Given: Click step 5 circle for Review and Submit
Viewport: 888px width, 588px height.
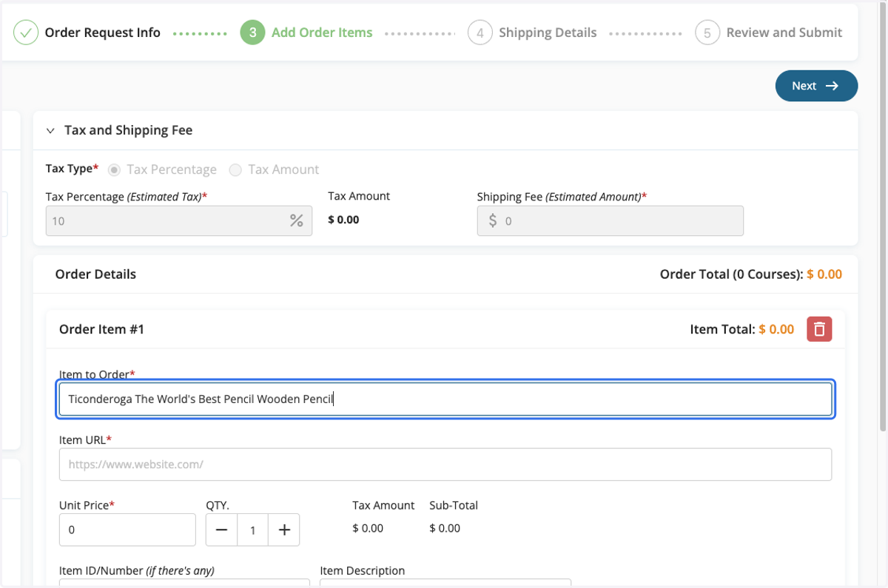Looking at the screenshot, I should click(707, 33).
